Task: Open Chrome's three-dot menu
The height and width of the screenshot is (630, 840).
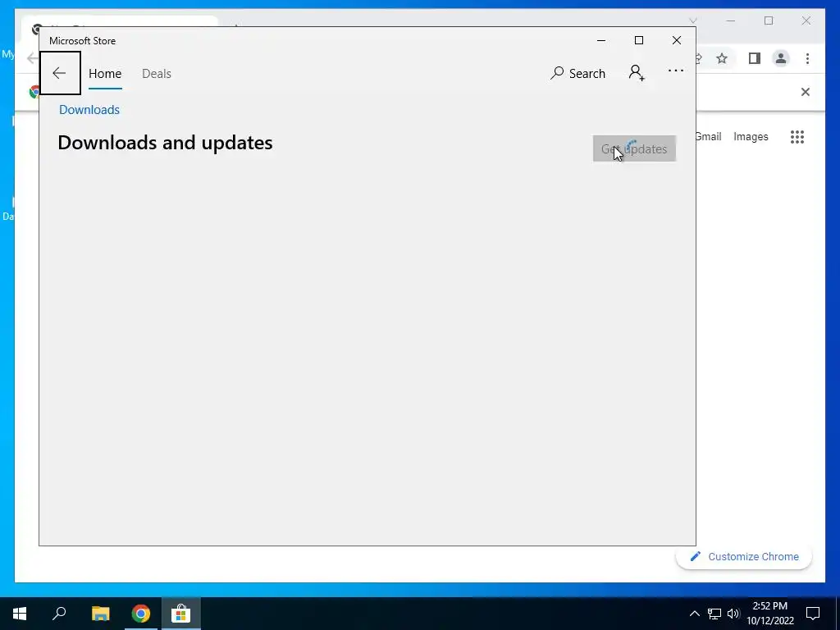Action: pos(807,58)
